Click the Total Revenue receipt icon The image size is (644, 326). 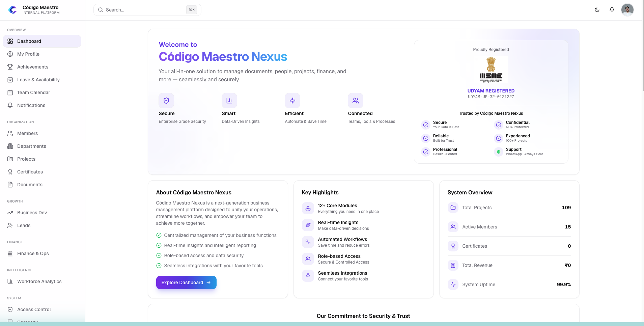point(453,265)
